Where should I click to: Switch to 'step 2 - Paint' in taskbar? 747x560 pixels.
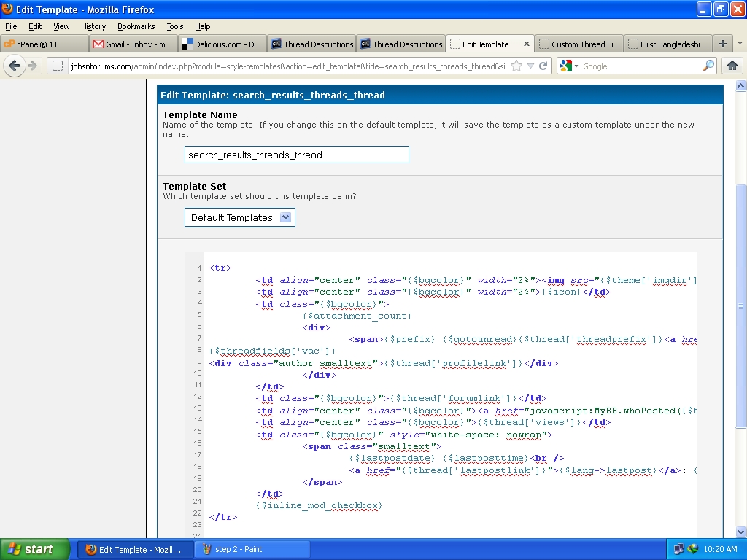(x=252, y=549)
